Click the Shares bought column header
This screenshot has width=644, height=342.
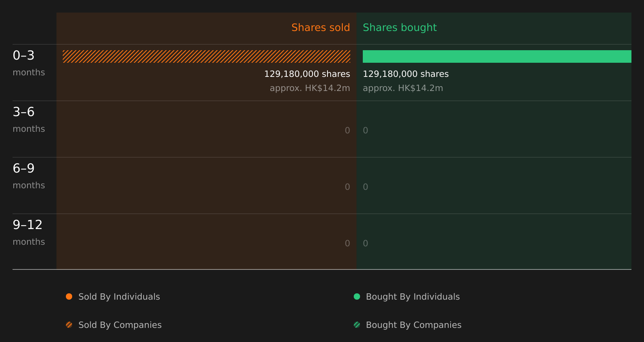[400, 28]
